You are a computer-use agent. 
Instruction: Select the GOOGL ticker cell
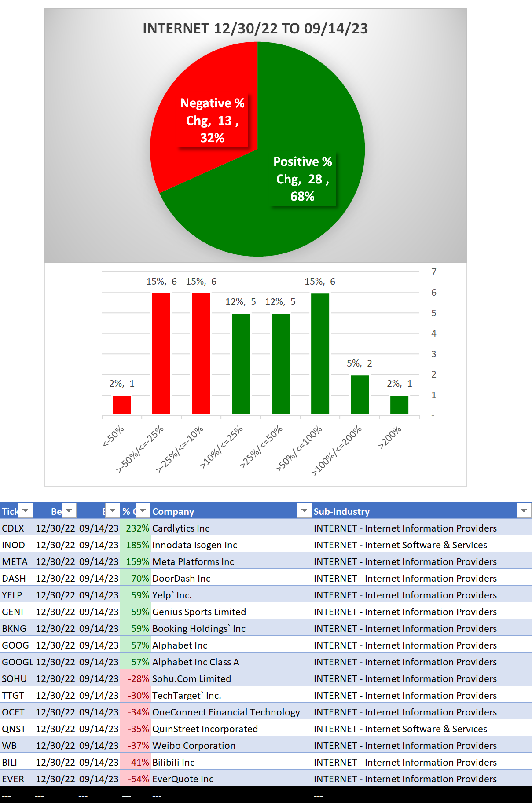17,662
